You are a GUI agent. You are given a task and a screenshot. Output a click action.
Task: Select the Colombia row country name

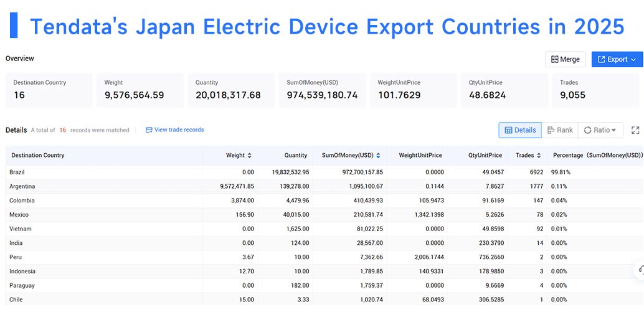[22, 201]
